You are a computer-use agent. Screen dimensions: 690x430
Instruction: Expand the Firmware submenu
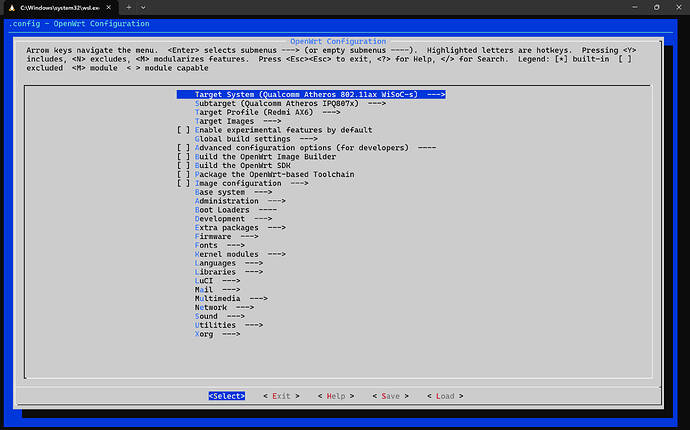[x=227, y=236]
